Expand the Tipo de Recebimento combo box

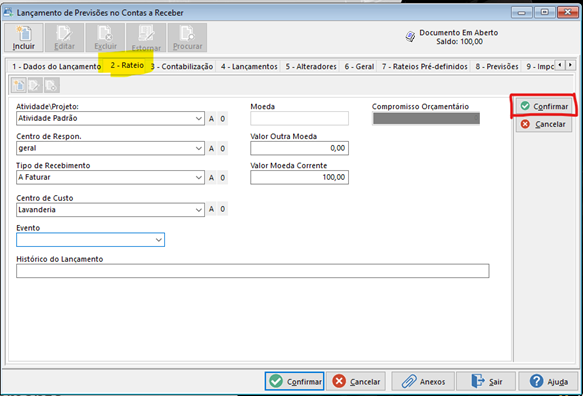[199, 178]
